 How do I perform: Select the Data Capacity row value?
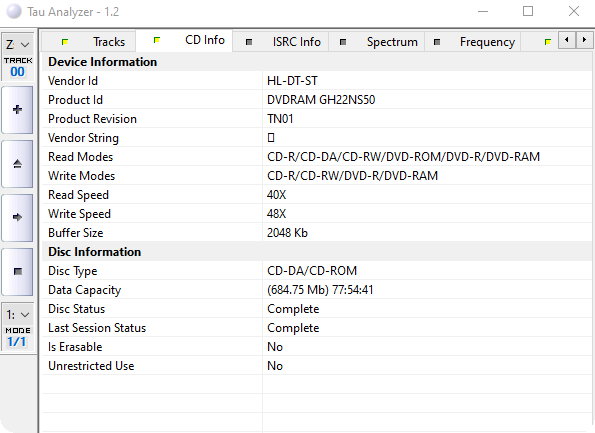(x=320, y=290)
